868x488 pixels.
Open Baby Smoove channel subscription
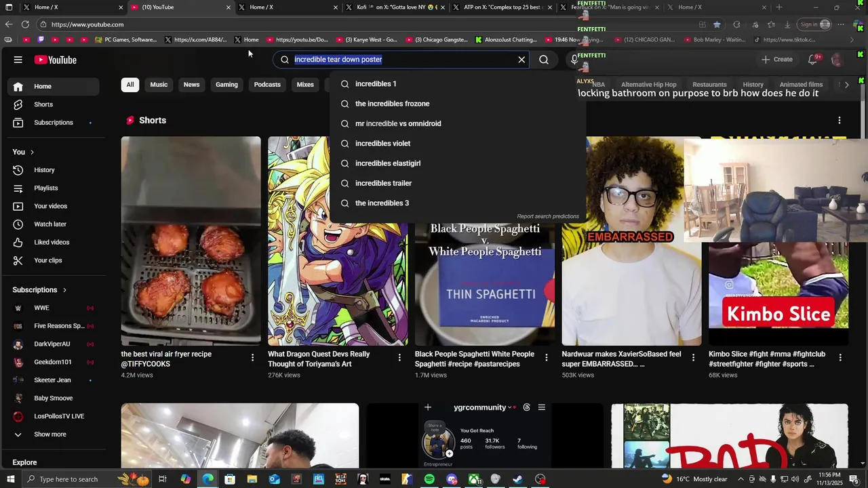(x=52, y=398)
